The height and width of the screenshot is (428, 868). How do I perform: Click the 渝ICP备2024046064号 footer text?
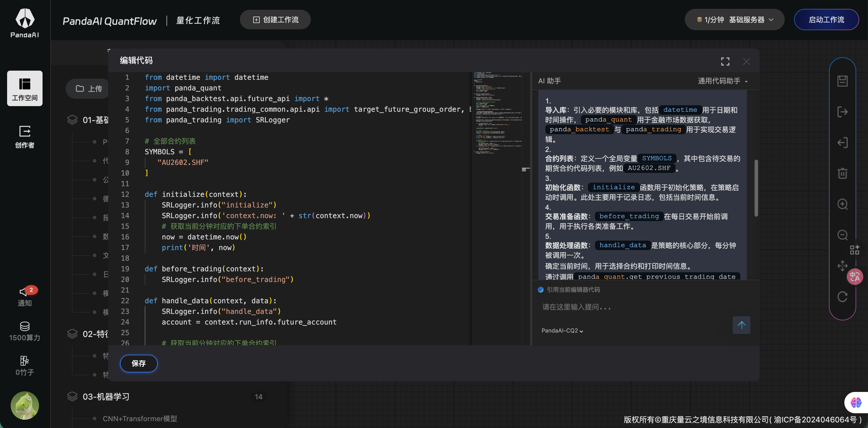pyautogui.click(x=815, y=419)
